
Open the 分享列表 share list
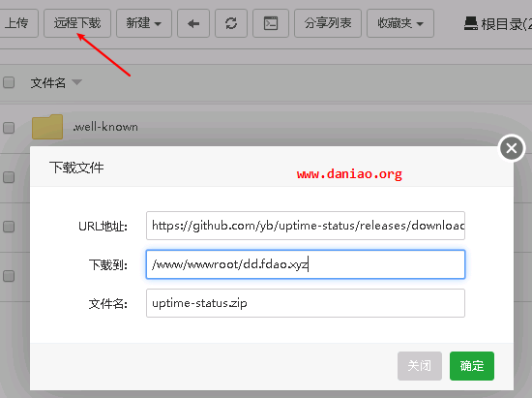pos(327,23)
